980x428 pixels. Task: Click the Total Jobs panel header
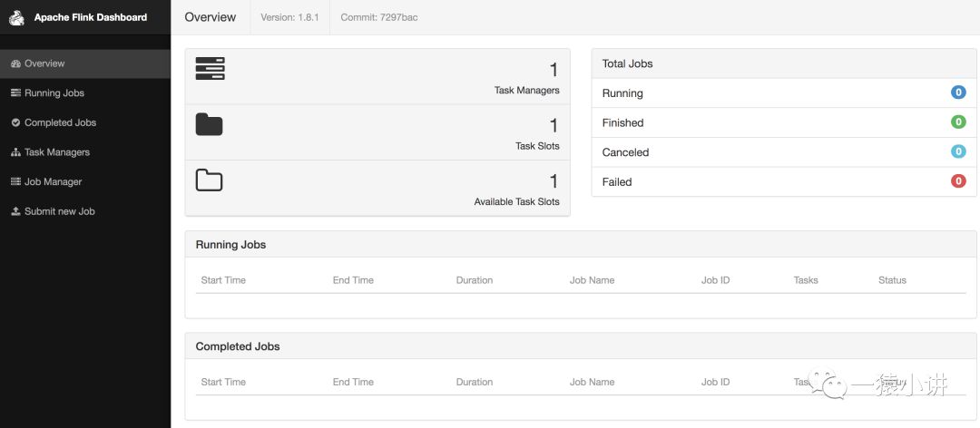[784, 63]
